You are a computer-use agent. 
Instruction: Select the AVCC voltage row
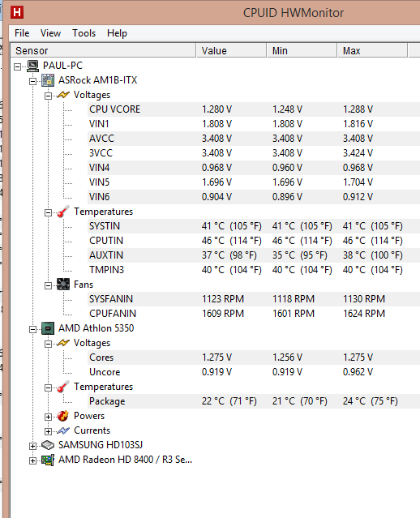pyautogui.click(x=254, y=139)
